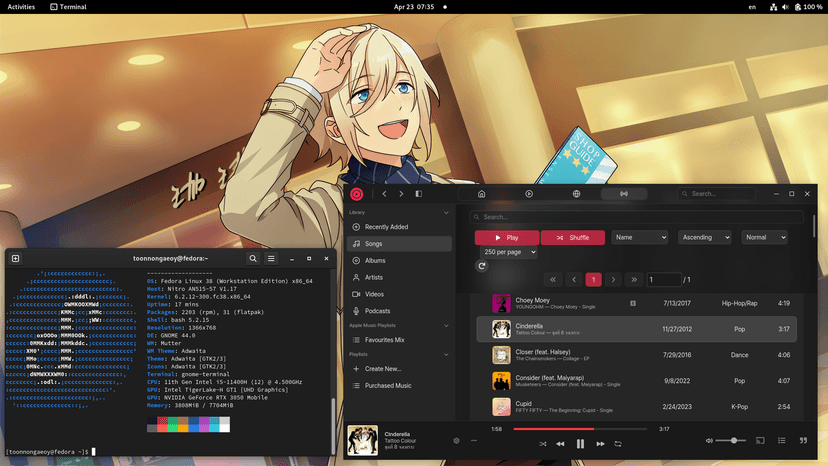Open the Home tab icon in Cider
Viewport: 828px width, 466px height.
point(481,194)
